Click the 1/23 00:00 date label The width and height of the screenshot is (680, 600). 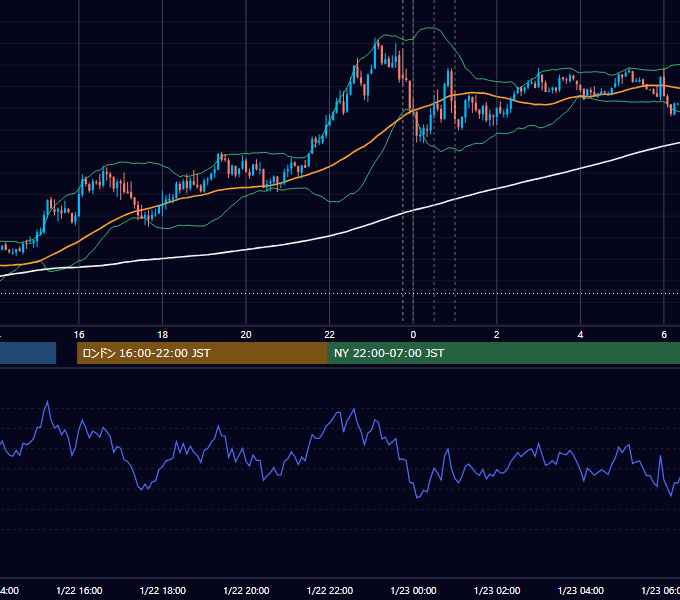pyautogui.click(x=413, y=590)
